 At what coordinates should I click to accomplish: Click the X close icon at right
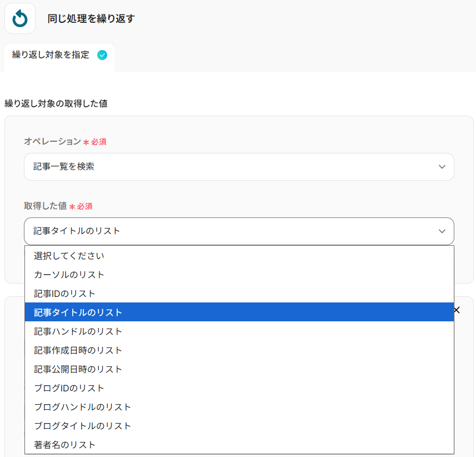(x=457, y=310)
